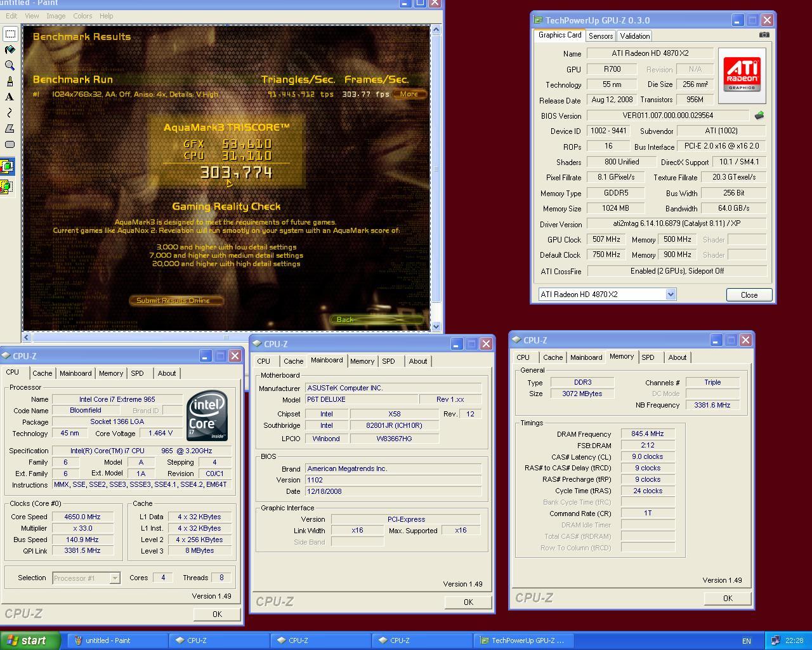Click the GPU-Z title bar icon

(x=538, y=20)
